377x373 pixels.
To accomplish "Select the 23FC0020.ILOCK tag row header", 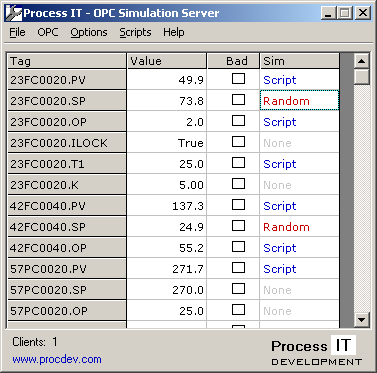I will [x=67, y=142].
